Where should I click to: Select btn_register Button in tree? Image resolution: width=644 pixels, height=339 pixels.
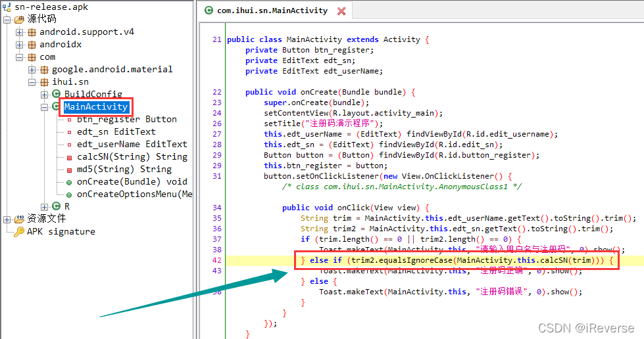(126, 120)
